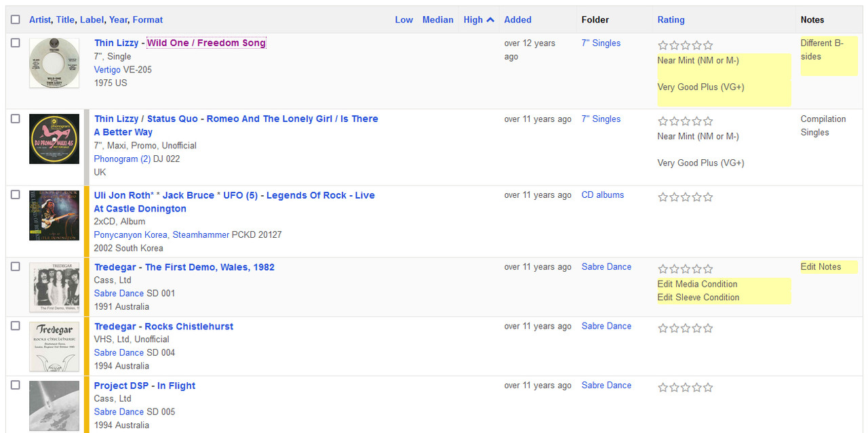
Task: Rate Wild One five stars
Action: pyautogui.click(x=708, y=45)
